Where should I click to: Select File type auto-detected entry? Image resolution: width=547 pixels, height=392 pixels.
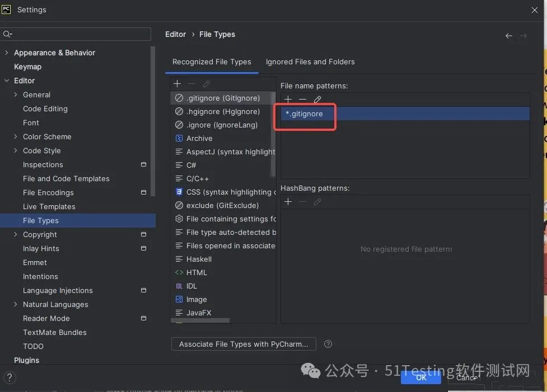click(x=223, y=232)
